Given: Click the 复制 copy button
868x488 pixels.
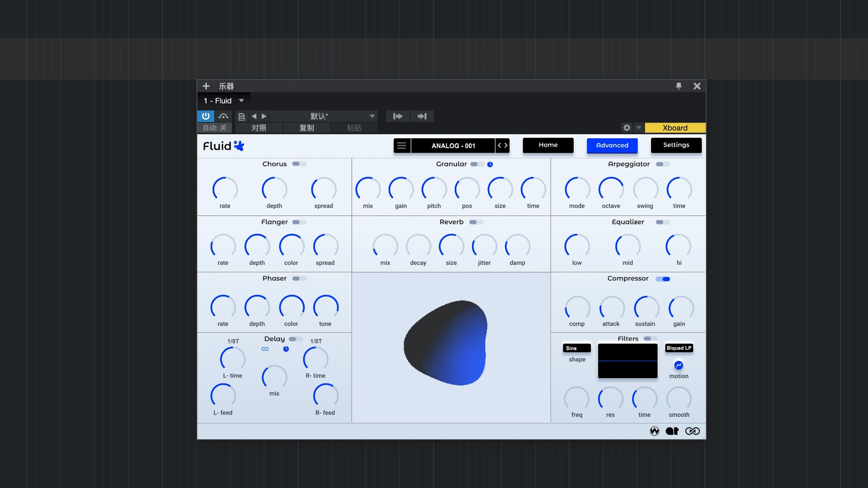Looking at the screenshot, I should [307, 128].
